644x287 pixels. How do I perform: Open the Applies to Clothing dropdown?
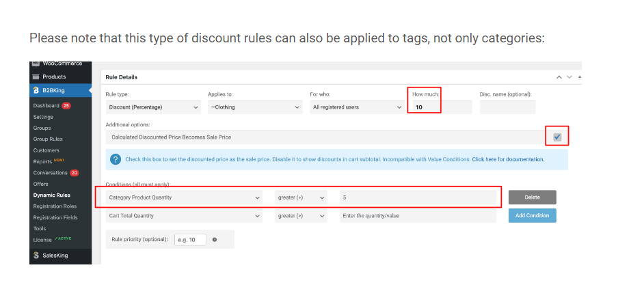(255, 107)
